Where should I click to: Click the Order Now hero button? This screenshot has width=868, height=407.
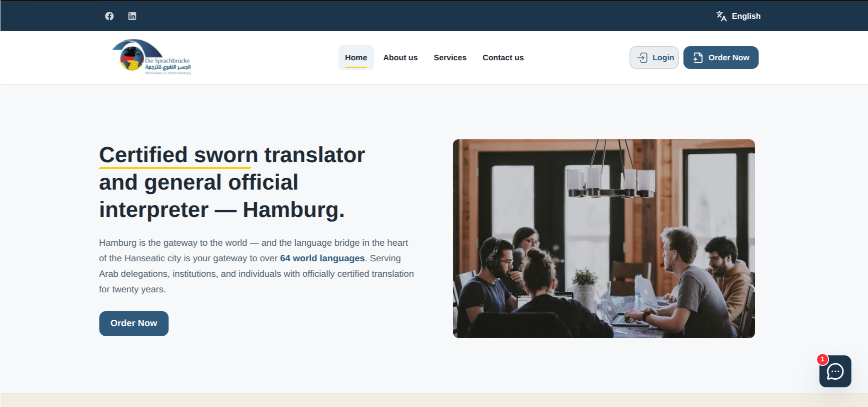(x=134, y=323)
